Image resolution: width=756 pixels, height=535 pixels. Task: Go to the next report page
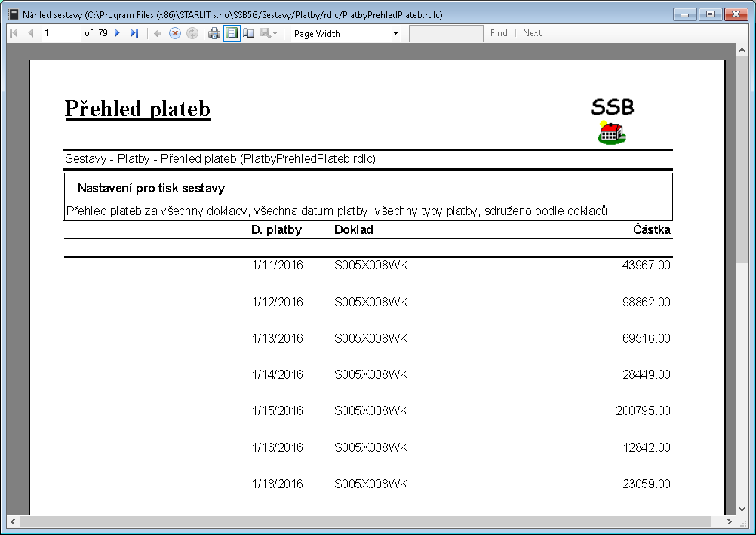tap(117, 33)
